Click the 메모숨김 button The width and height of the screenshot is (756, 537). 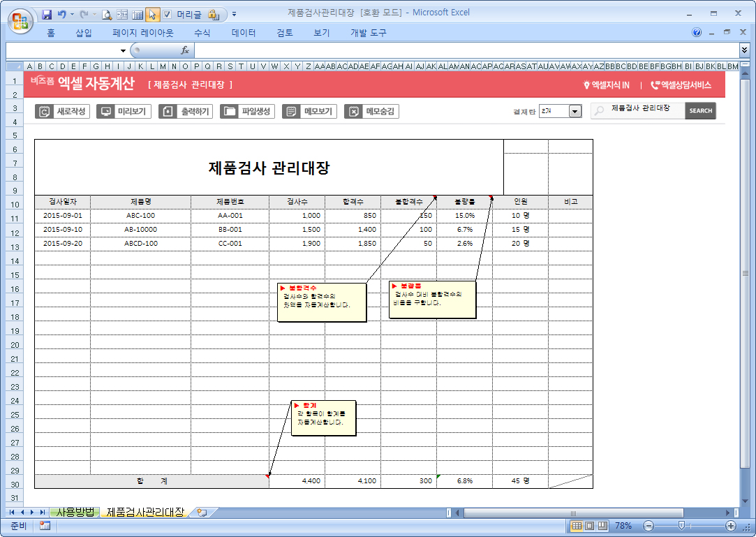coord(371,112)
